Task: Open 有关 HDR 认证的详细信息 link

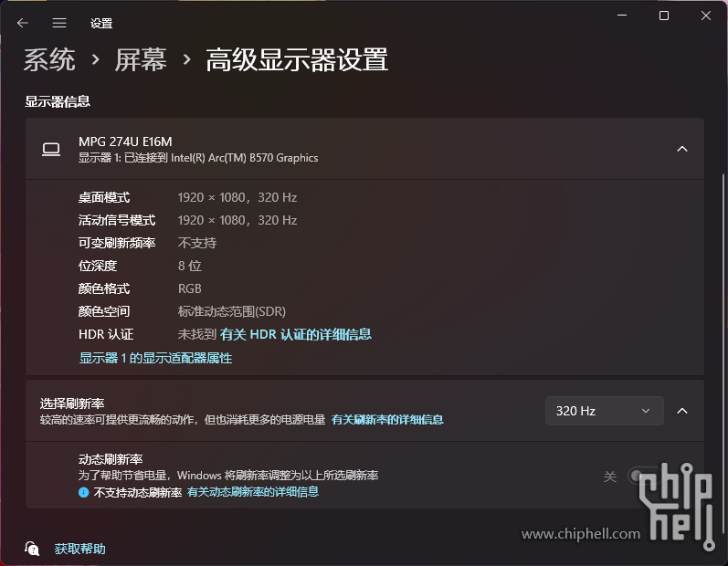Action: 296,334
